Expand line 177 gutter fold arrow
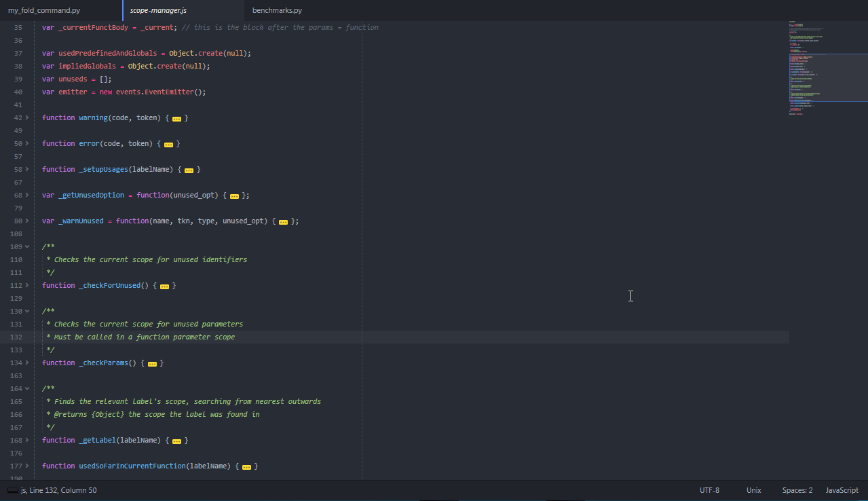 coord(27,466)
